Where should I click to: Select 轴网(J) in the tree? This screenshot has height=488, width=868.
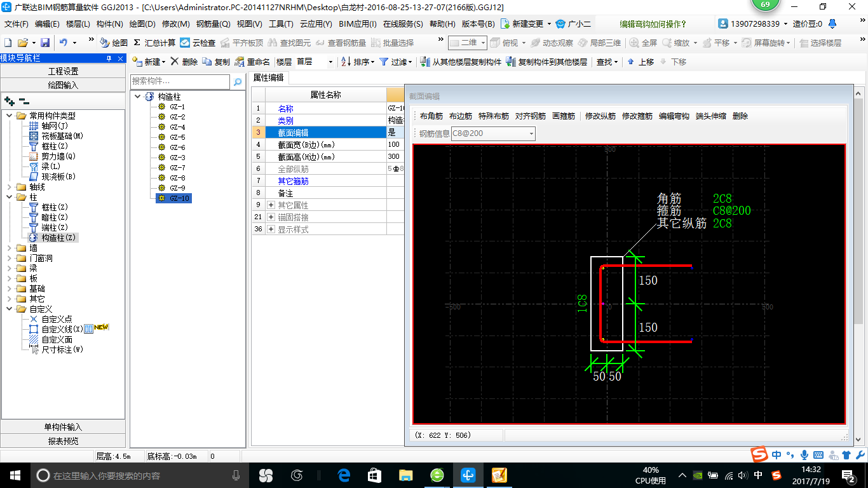click(55, 126)
